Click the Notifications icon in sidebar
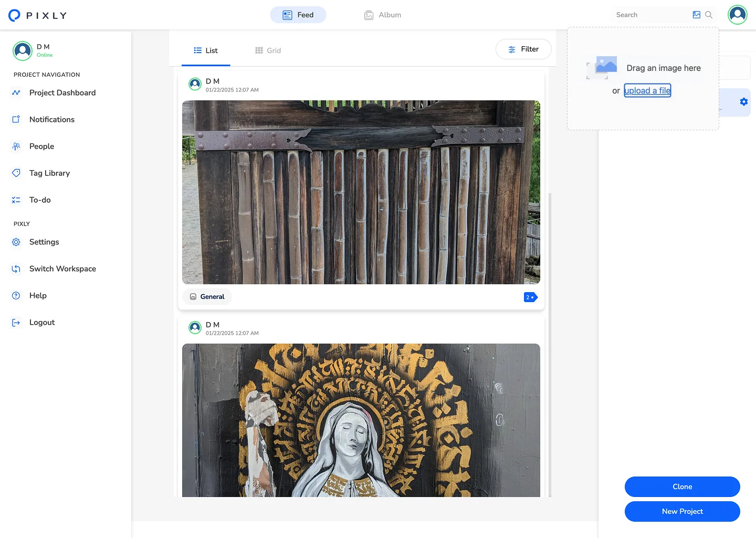The width and height of the screenshot is (756, 538). (x=16, y=119)
